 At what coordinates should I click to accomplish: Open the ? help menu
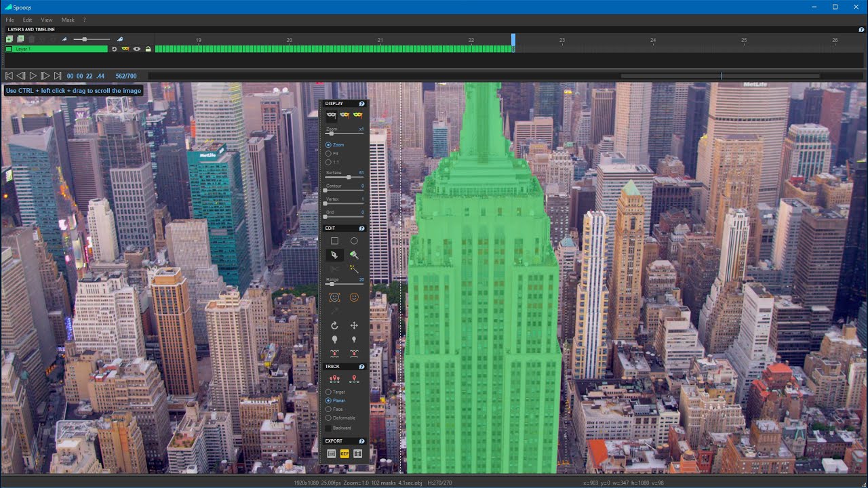84,20
